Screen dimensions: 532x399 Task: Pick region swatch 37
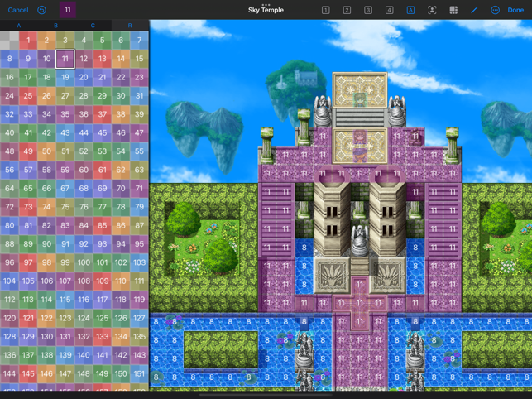103,114
